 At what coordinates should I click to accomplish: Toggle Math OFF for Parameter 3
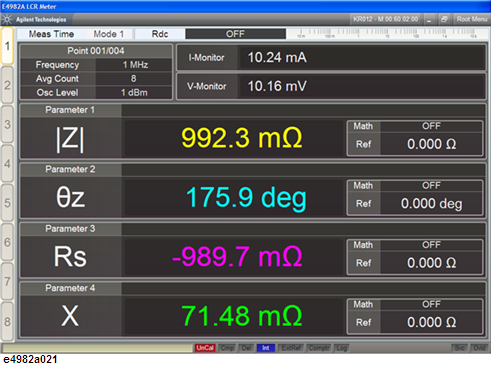pyautogui.click(x=431, y=245)
